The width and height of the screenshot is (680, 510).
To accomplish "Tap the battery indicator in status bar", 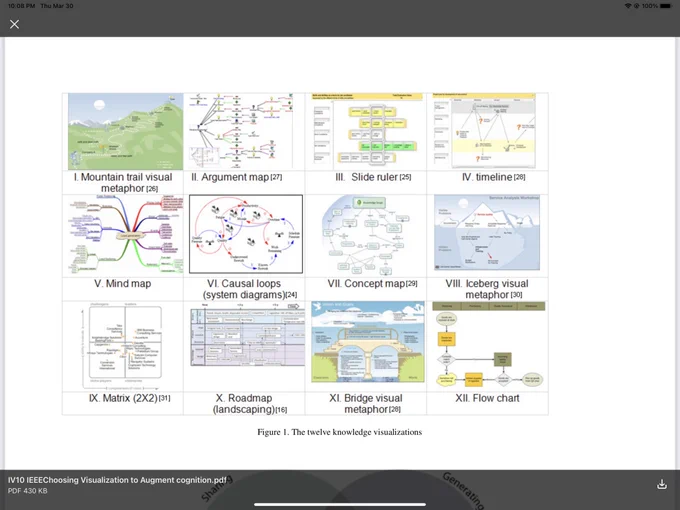I will (666, 6).
